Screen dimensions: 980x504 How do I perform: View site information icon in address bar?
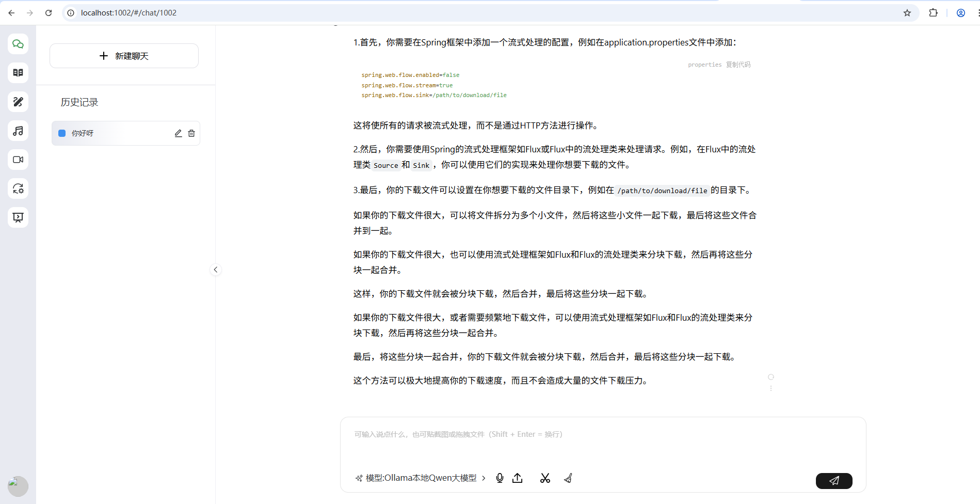point(71,13)
